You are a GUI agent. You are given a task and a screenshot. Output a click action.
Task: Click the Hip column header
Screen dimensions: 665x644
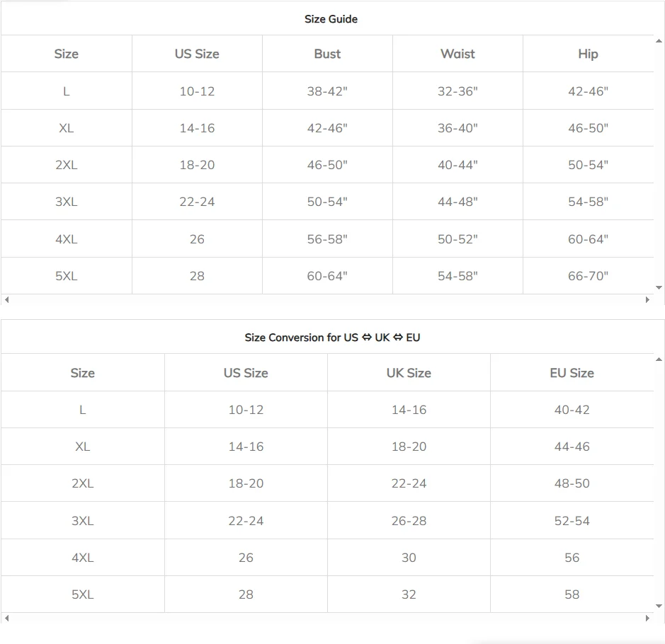[588, 54]
